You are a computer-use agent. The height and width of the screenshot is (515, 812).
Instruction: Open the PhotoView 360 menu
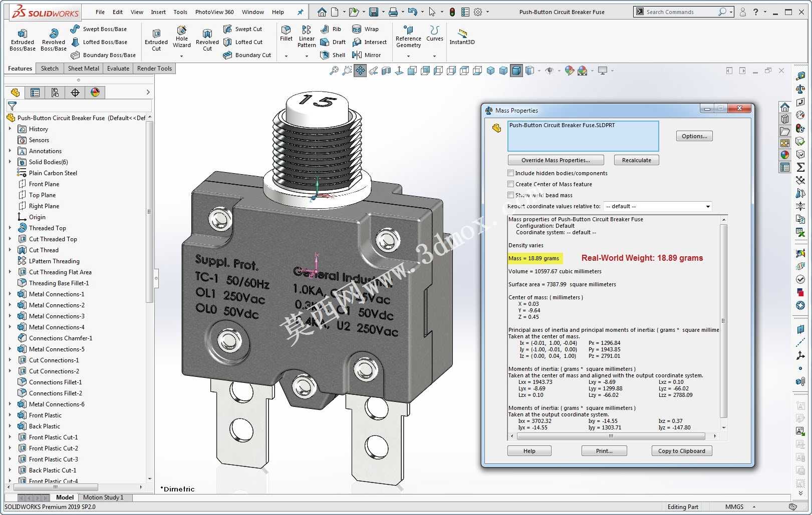[x=214, y=12]
